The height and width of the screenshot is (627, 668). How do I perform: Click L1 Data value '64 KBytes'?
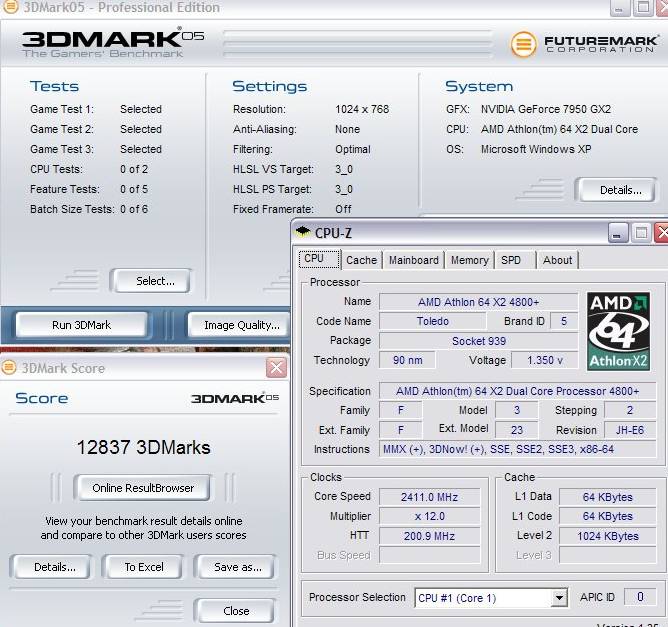608,497
